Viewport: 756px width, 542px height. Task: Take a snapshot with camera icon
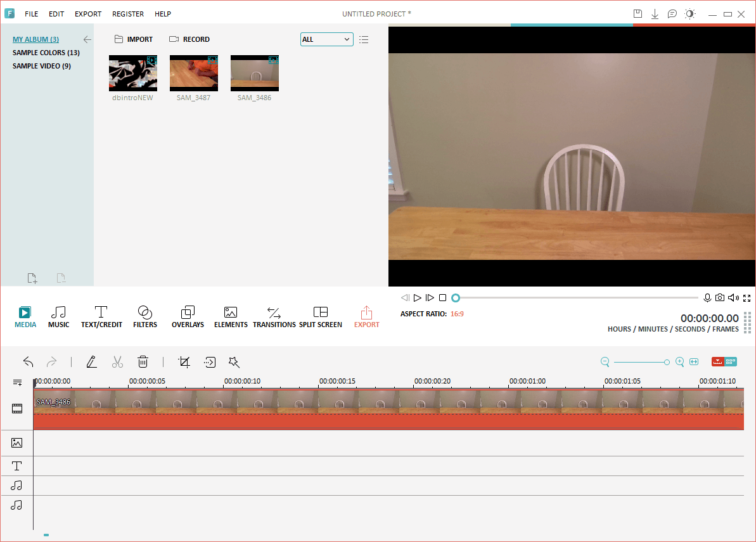(720, 298)
